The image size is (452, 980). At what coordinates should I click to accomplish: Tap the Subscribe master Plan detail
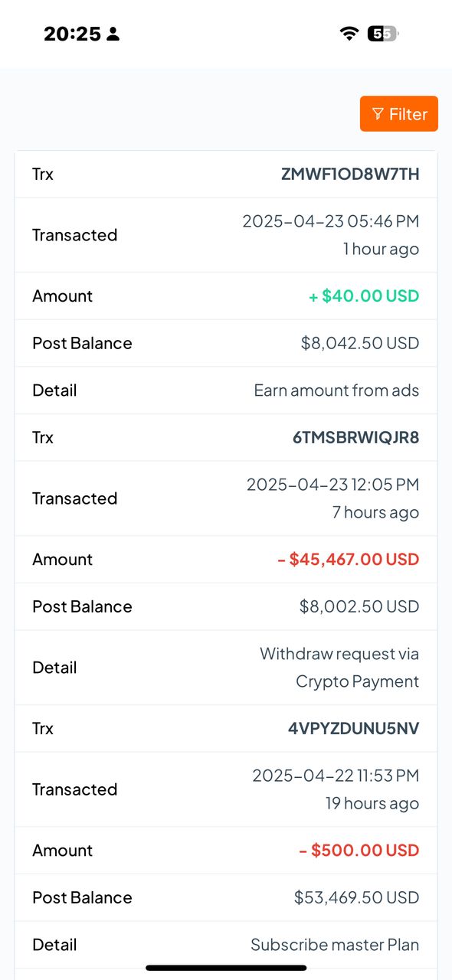pyautogui.click(x=335, y=945)
